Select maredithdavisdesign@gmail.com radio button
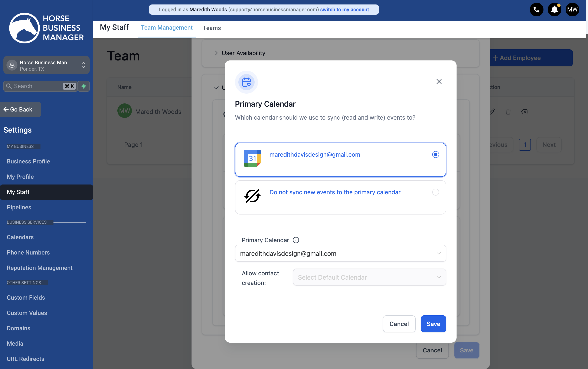Screen dimensions: 588x369 point(435,155)
